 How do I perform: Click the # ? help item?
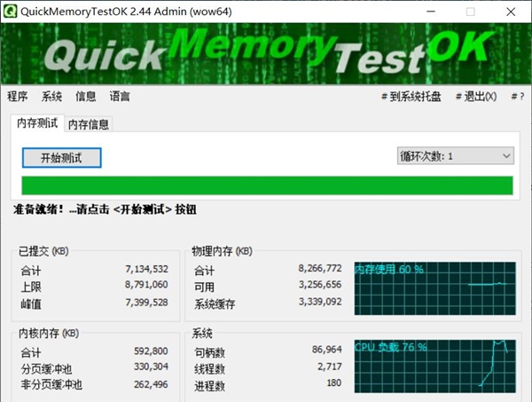click(518, 97)
